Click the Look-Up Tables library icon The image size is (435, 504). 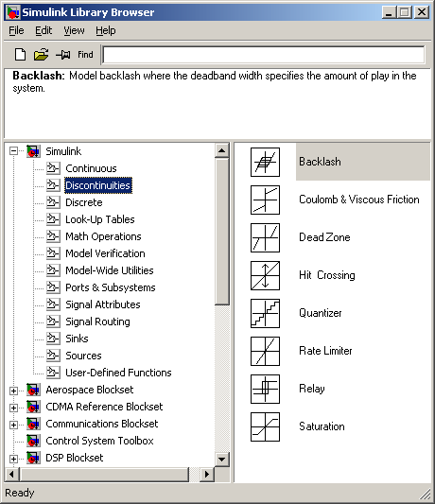tap(53, 219)
